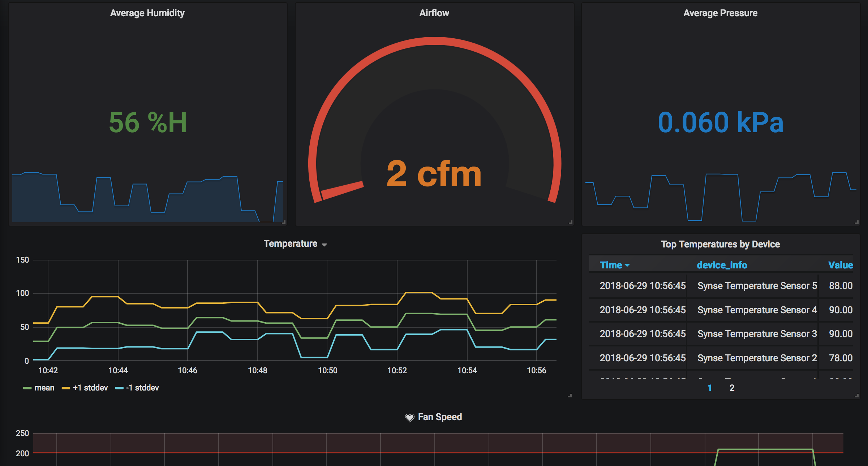
Task: Open the Average Humidity panel menu
Action: tap(147, 13)
